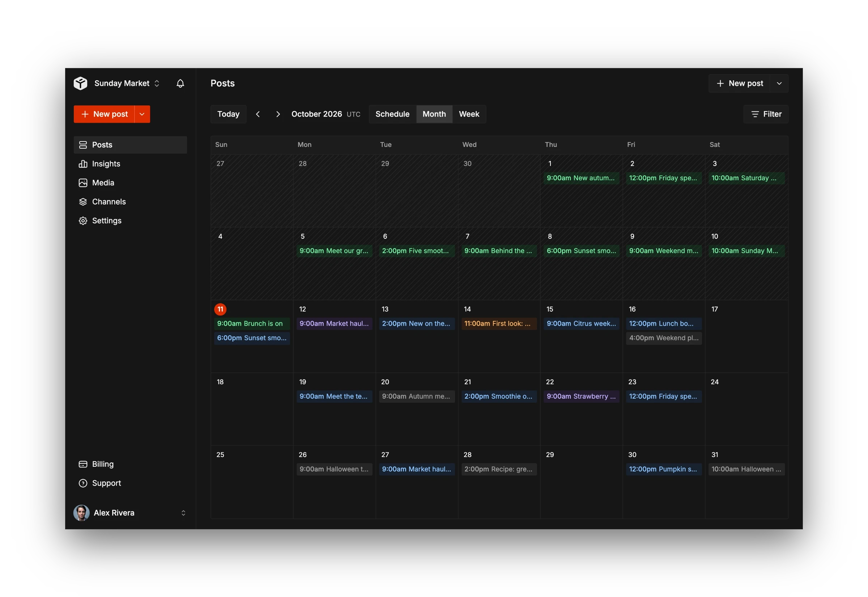Jump to Today
Screen dimensions: 868x597
(x=229, y=114)
